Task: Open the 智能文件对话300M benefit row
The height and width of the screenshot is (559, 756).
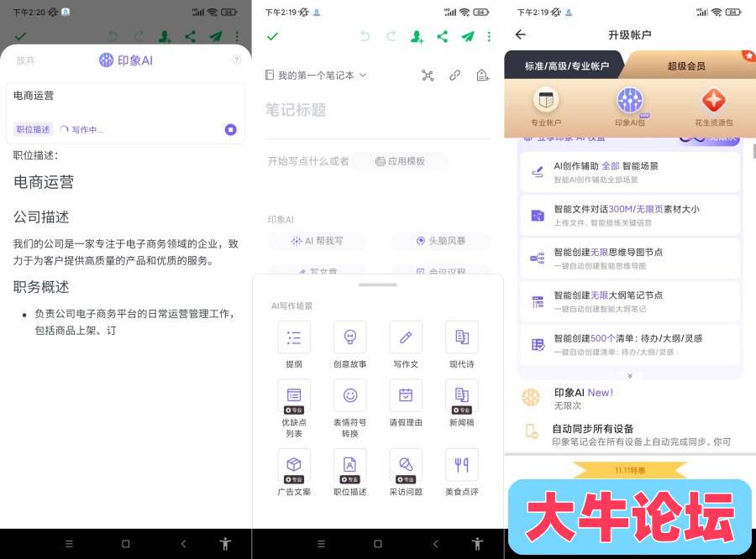Action: (x=630, y=215)
